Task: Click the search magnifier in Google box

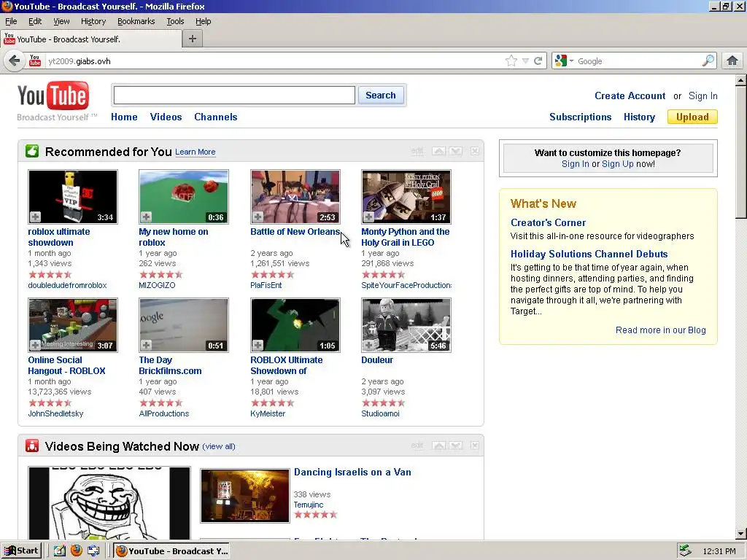Action: click(x=708, y=61)
